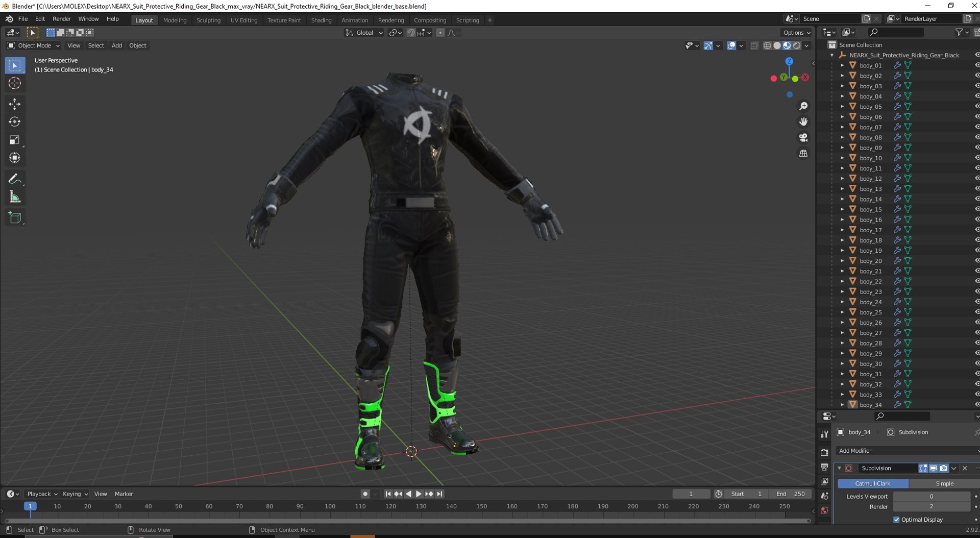Switch to the UV Editing workspace tab

[244, 20]
